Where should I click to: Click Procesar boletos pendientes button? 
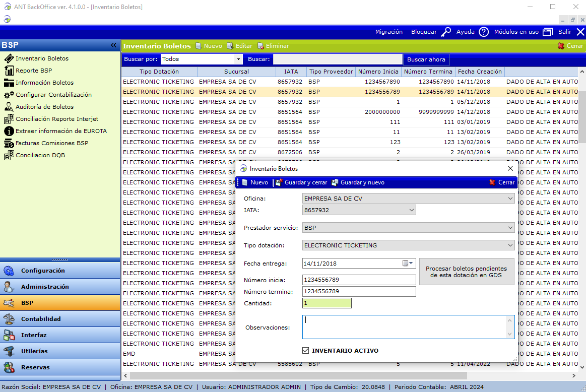click(x=466, y=272)
